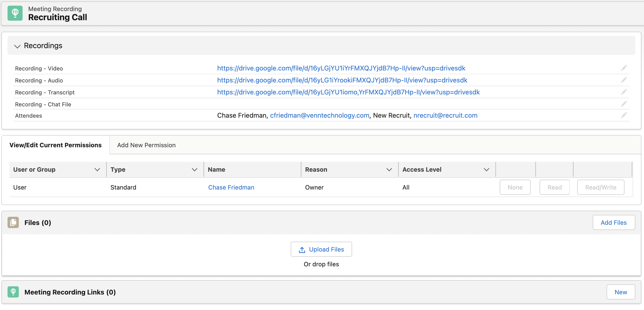Edit the Recording - Audio field pencil
This screenshot has height=310, width=644.
[624, 80]
